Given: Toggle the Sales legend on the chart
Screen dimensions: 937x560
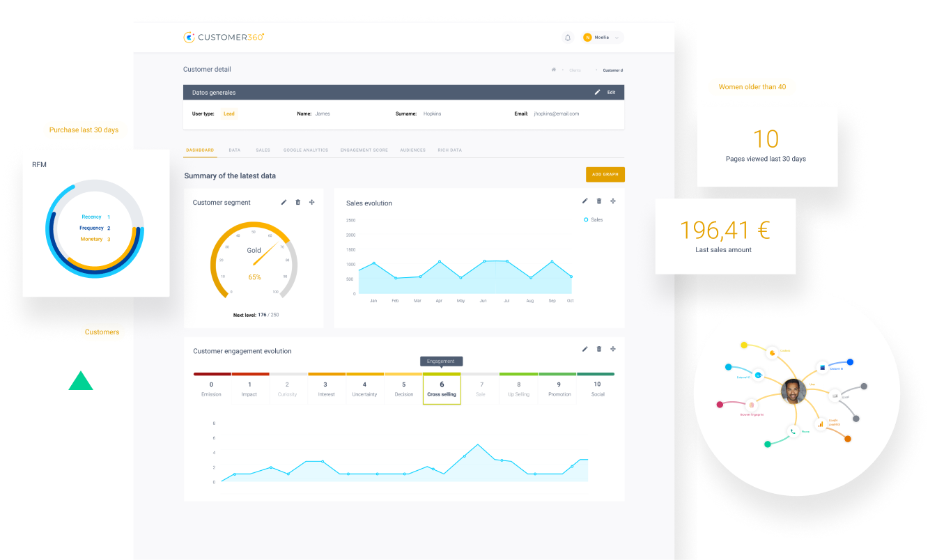Looking at the screenshot, I should (x=593, y=219).
